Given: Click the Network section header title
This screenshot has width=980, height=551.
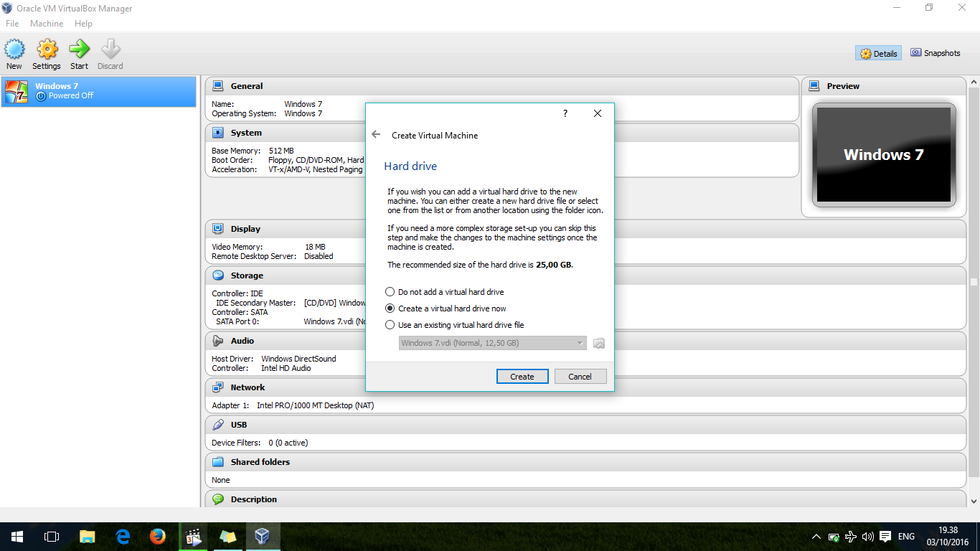Looking at the screenshot, I should click(248, 387).
